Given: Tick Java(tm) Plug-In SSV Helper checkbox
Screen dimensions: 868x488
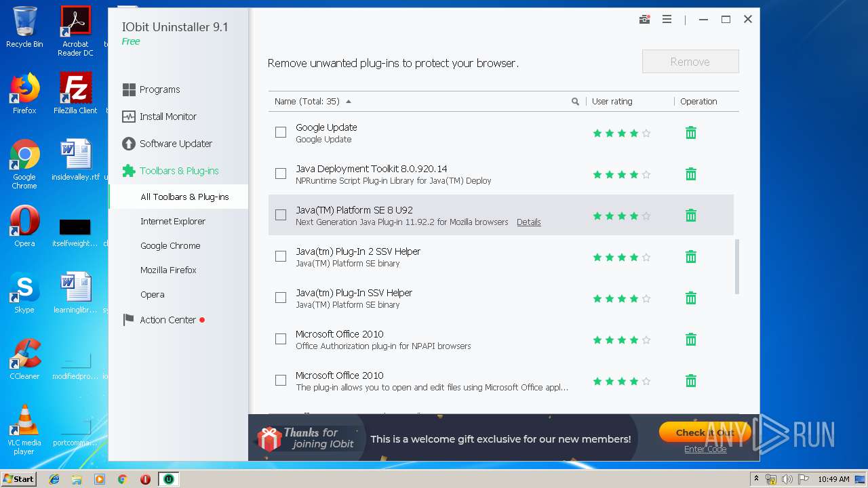Looking at the screenshot, I should (281, 298).
